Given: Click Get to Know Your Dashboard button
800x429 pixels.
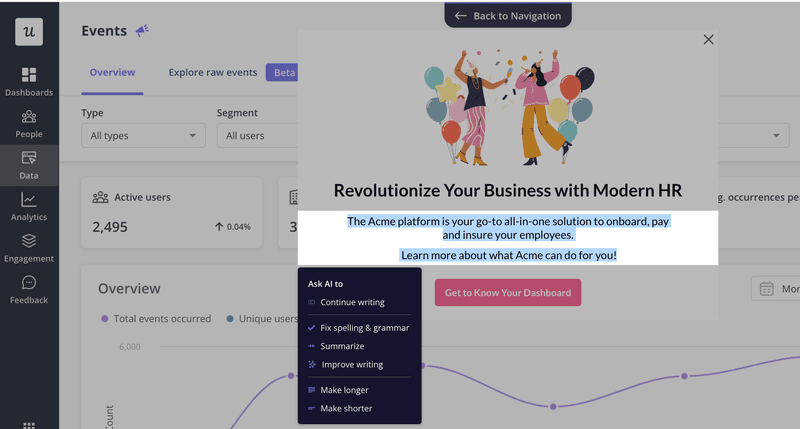Looking at the screenshot, I should click(x=507, y=293).
